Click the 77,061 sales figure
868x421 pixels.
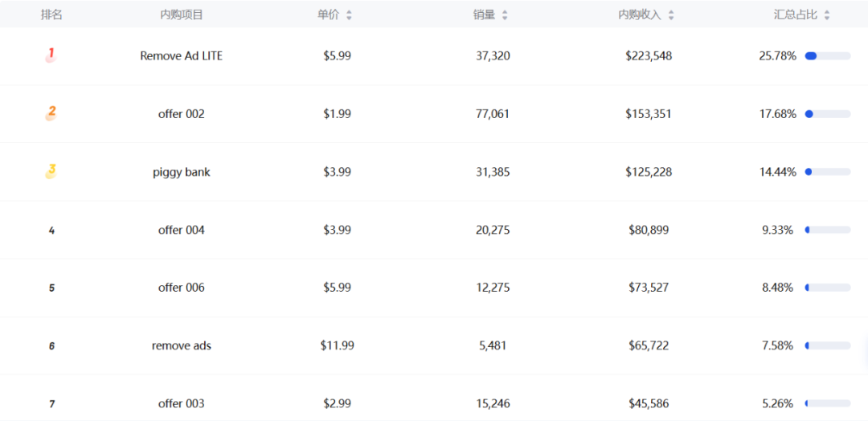[x=493, y=114]
